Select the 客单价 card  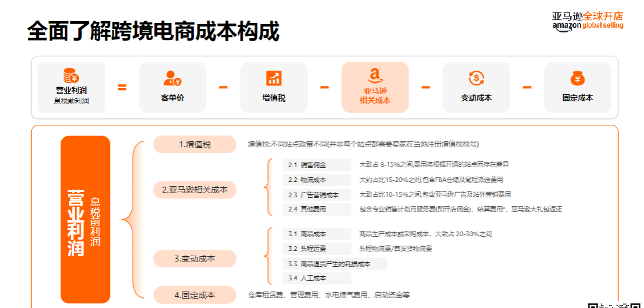[x=172, y=87]
